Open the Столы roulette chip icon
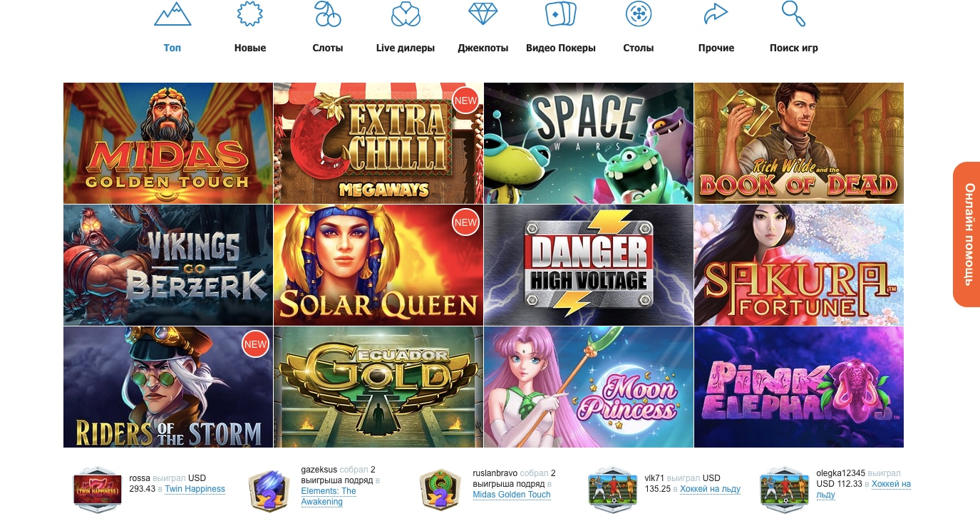Viewport: 980px width, 516px height. [639, 14]
